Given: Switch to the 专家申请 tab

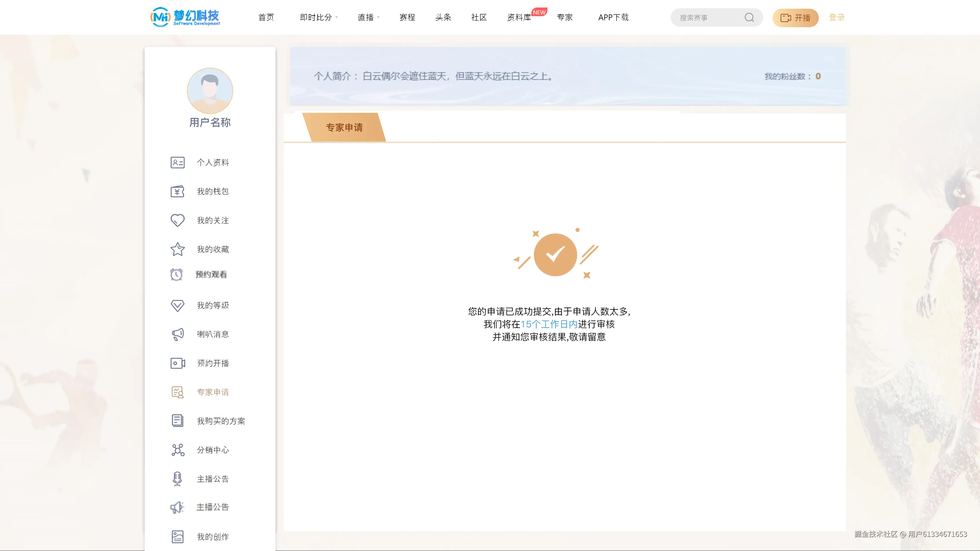Looking at the screenshot, I should (344, 127).
